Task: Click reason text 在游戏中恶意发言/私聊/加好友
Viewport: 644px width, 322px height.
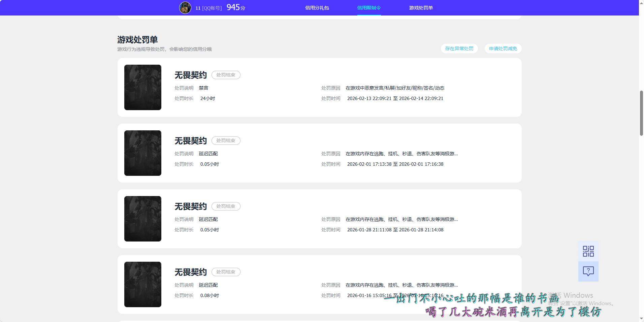Action: (395, 88)
